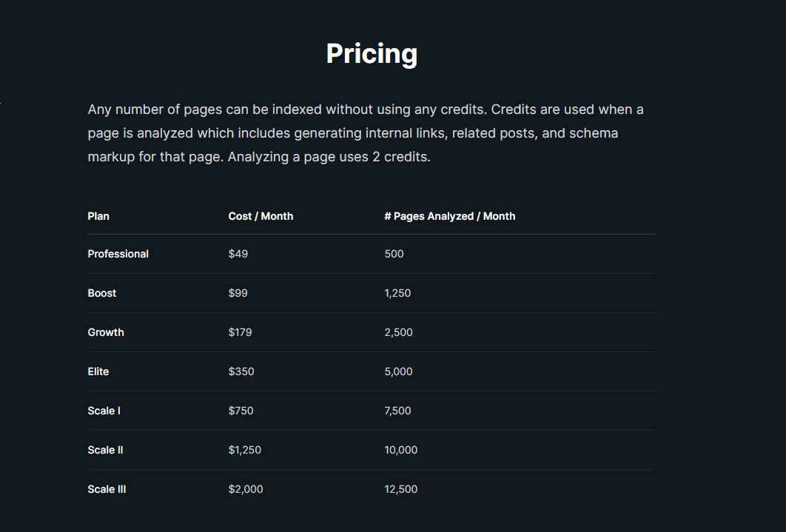Click the # Pages Analyzed / Month header

point(449,216)
